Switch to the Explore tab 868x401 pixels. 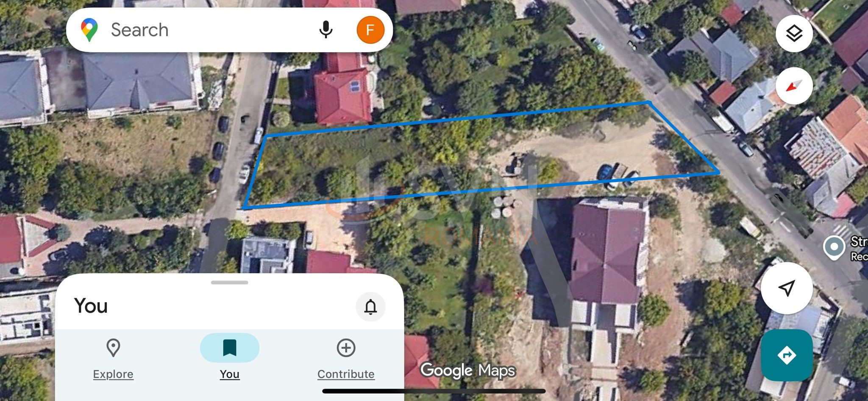(x=113, y=359)
